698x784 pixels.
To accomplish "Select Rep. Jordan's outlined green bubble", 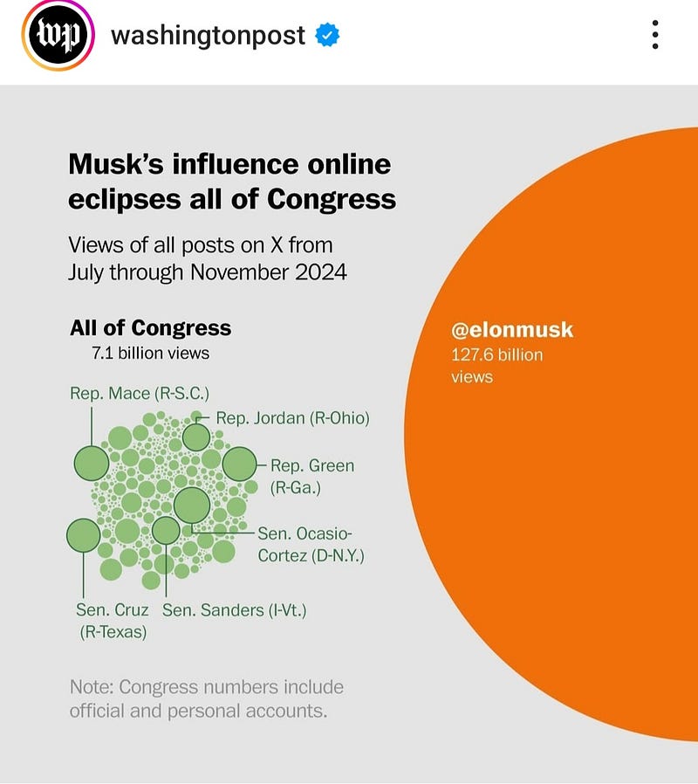I will pyautogui.click(x=195, y=436).
